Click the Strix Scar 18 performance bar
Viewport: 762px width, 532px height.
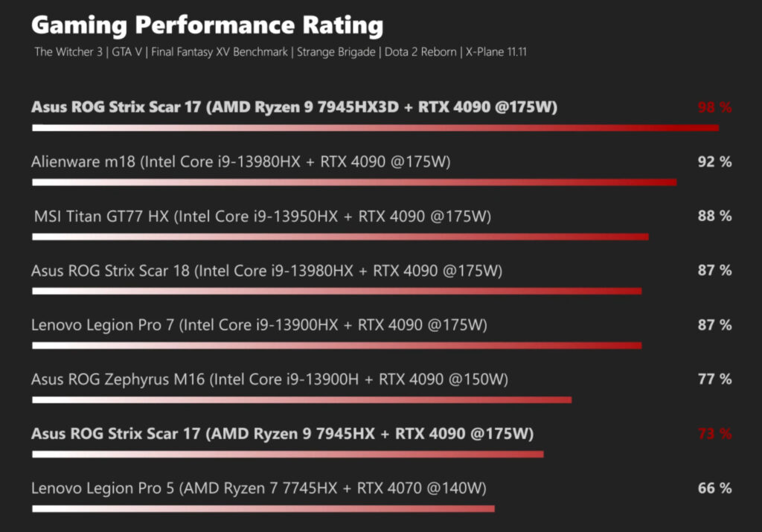tap(336, 291)
